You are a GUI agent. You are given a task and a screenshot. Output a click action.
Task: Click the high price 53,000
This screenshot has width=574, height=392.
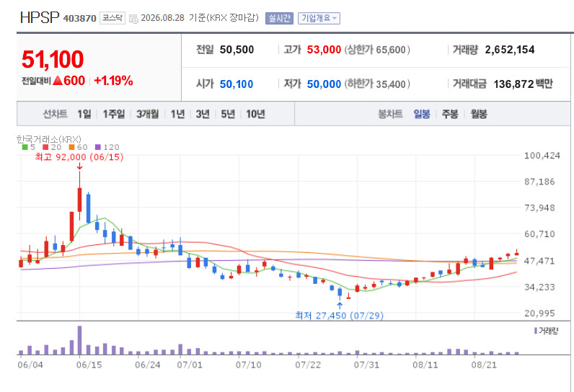click(324, 50)
